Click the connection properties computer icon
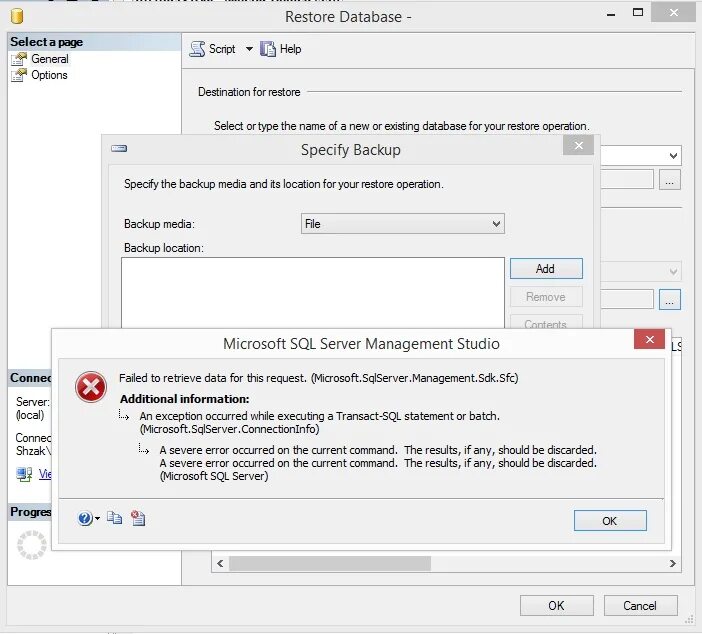Screen dimensions: 702x634 [24, 474]
